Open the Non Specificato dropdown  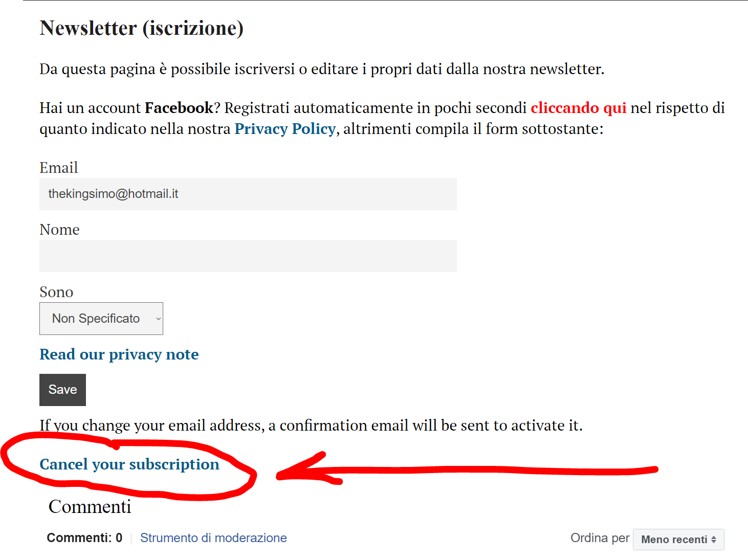point(101,319)
